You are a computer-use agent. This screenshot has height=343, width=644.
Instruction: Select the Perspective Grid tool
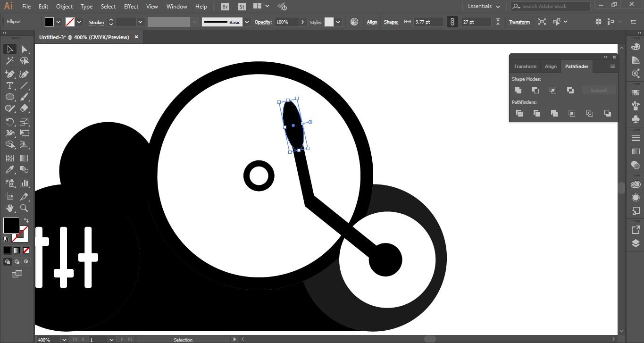(24, 144)
